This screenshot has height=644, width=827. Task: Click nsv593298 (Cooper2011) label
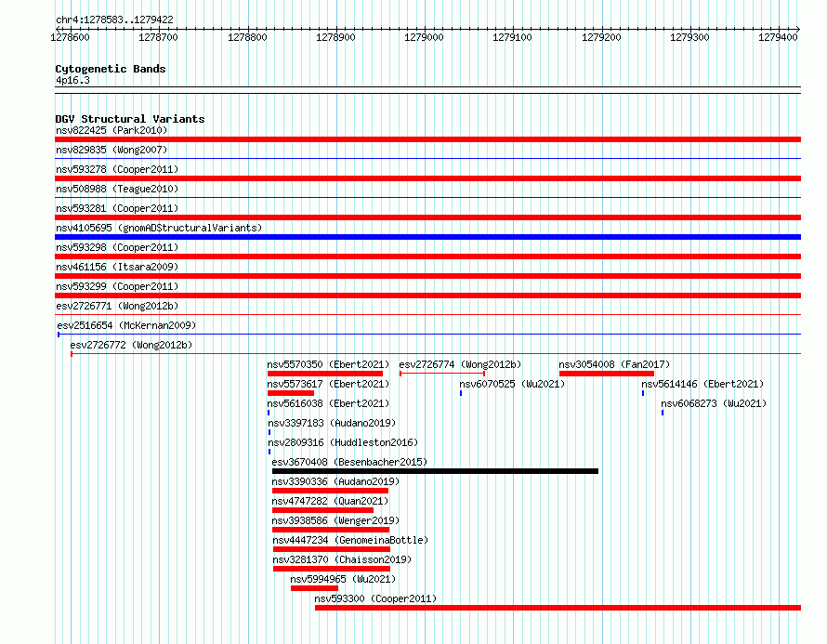point(117,247)
